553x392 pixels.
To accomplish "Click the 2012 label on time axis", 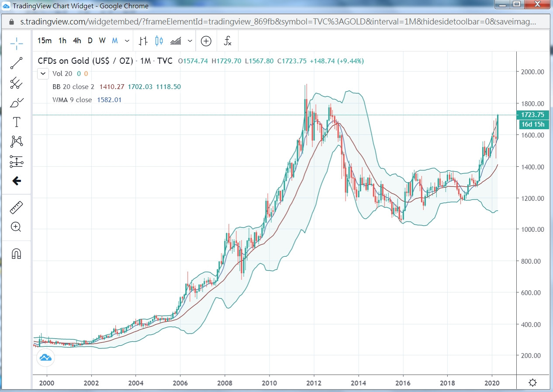I will point(314,383).
